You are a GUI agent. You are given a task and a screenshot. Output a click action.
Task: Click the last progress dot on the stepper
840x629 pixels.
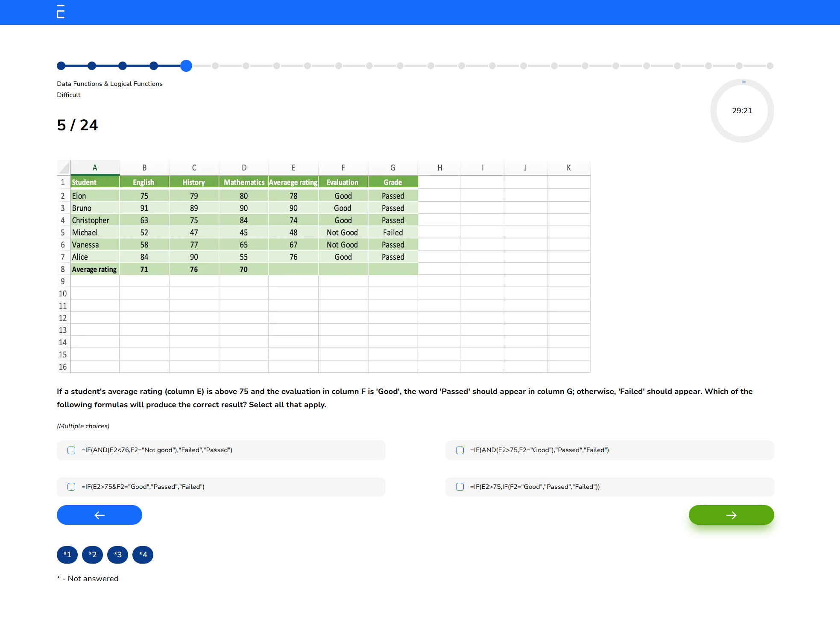pos(770,66)
